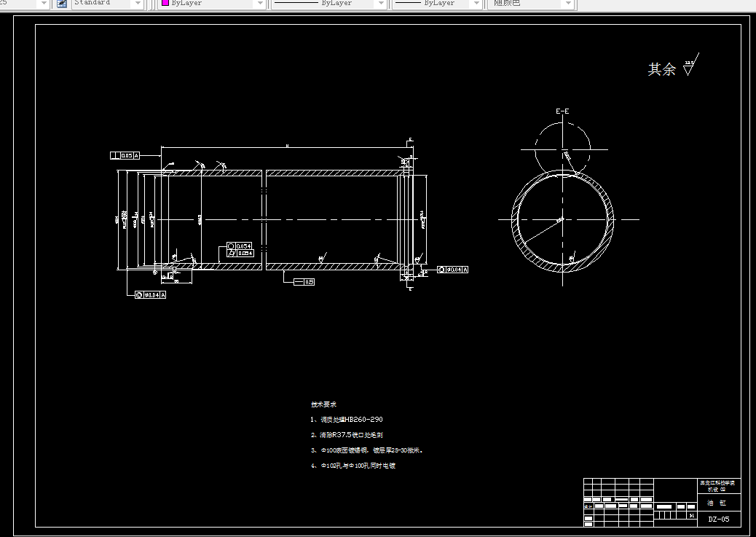Select note line 4 about Φ102 hole

pyautogui.click(x=353, y=466)
